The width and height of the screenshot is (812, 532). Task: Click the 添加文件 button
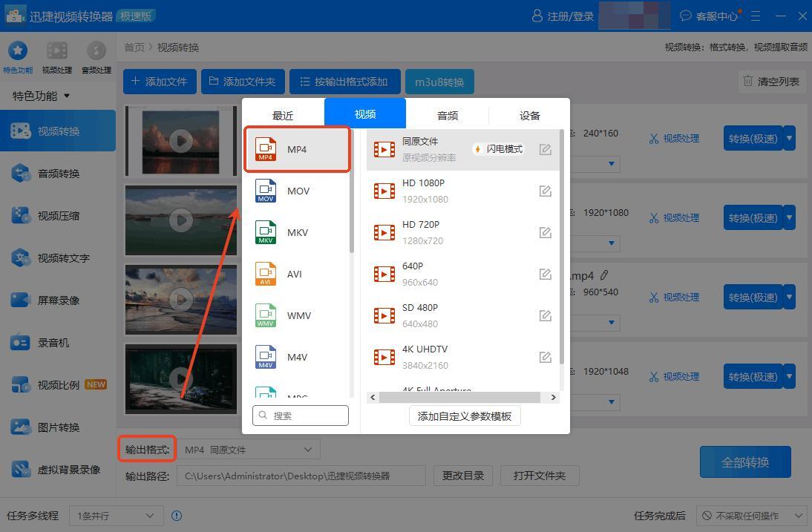pyautogui.click(x=160, y=82)
